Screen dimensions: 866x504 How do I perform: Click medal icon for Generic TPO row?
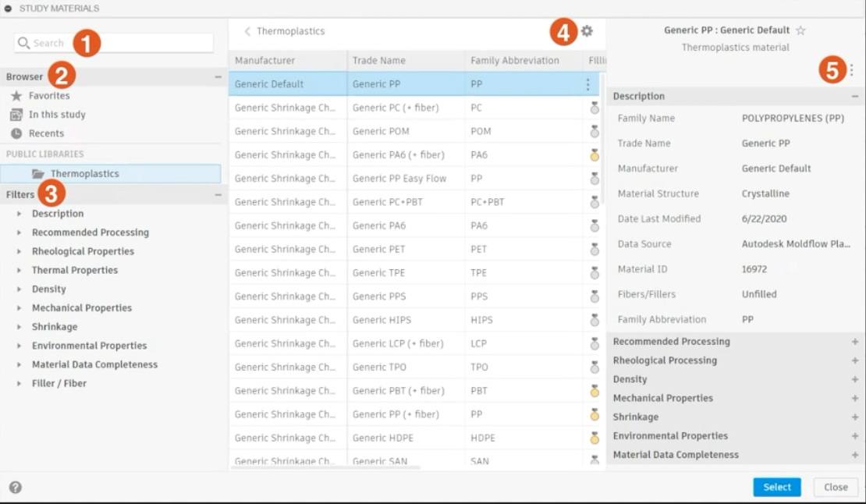pos(594,367)
